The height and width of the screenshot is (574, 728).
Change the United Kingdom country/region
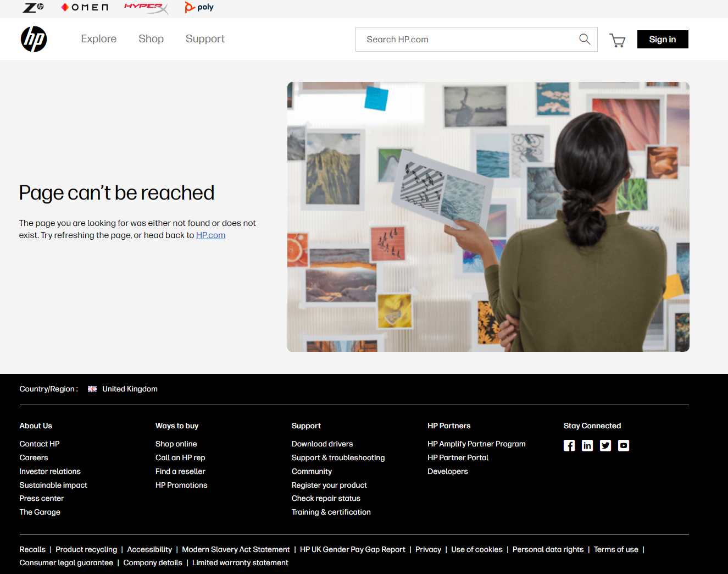(x=130, y=389)
